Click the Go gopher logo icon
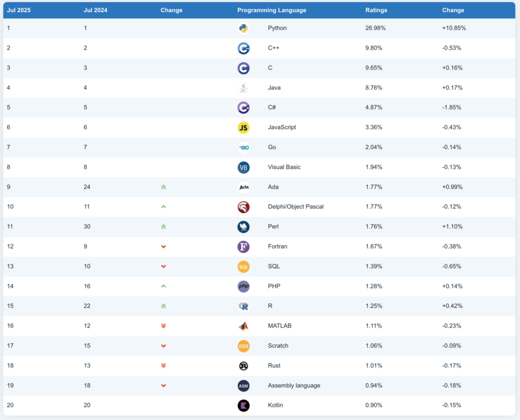 [243, 148]
